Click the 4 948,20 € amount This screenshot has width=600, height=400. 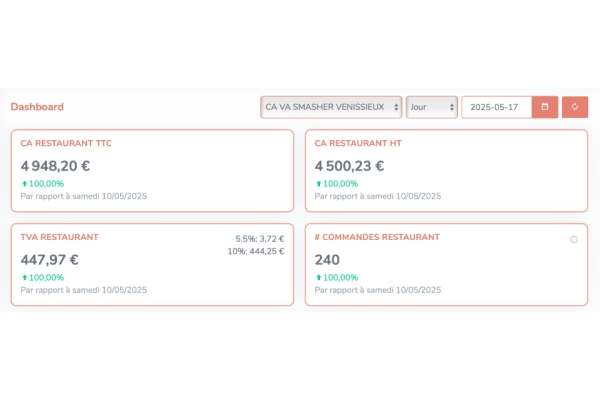click(x=55, y=166)
